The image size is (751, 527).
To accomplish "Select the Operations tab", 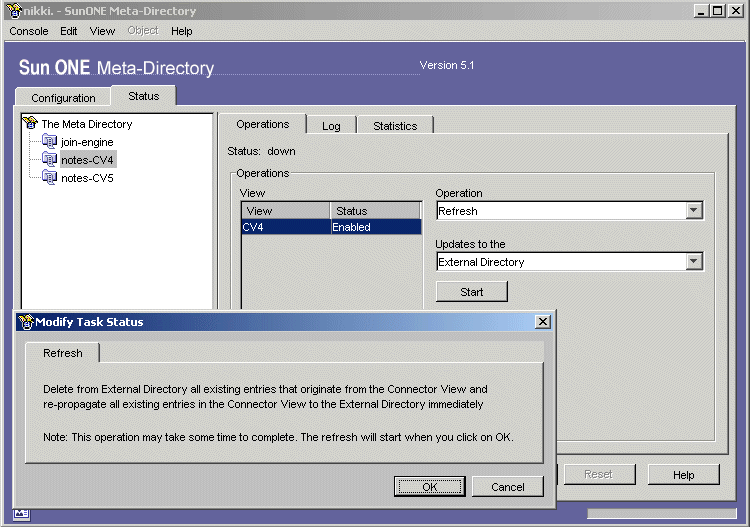I will [x=262, y=124].
